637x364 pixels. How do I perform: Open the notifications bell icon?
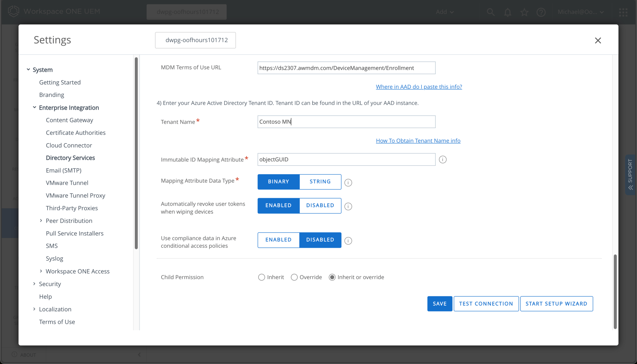click(x=507, y=12)
